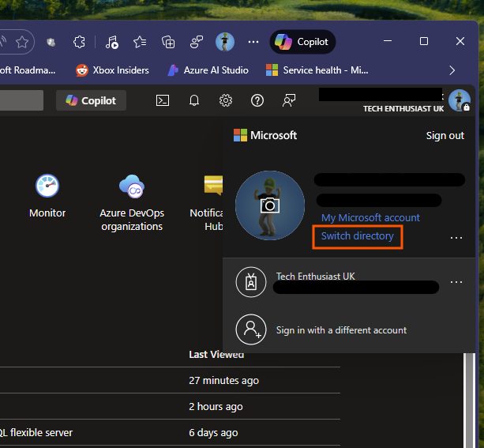
Task: Open the Favorites list star icon
Action: [x=140, y=42]
